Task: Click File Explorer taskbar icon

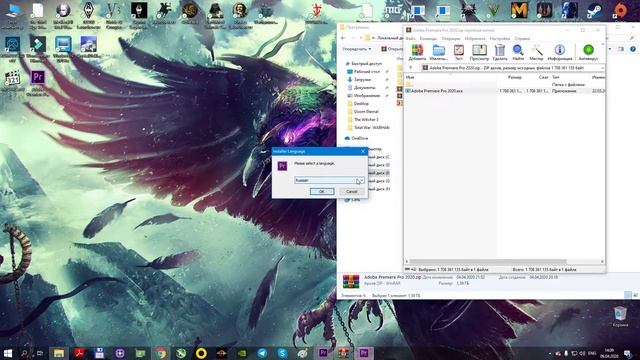Action: point(59,353)
